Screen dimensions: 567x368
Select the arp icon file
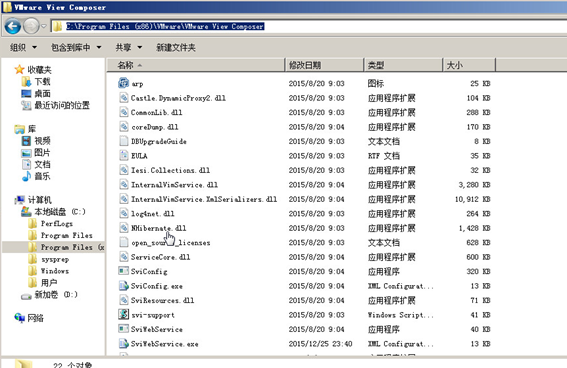(123, 83)
